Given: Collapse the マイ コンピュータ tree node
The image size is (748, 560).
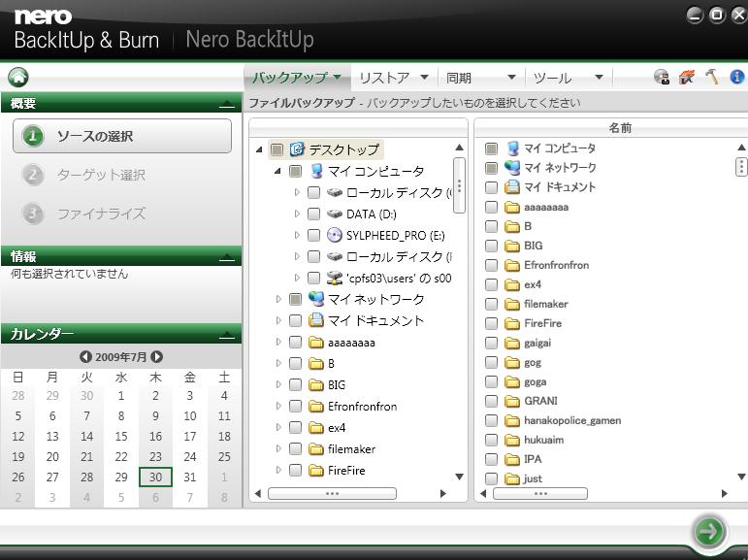Looking at the screenshot, I should (x=277, y=171).
